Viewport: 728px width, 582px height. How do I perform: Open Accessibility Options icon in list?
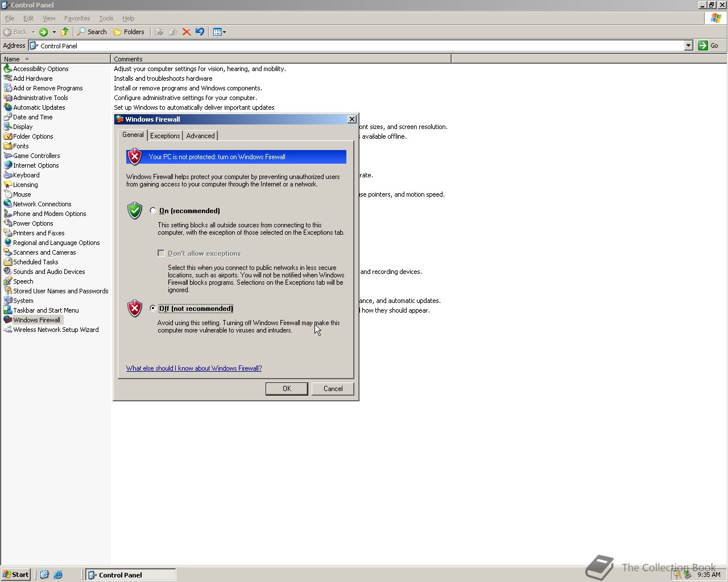pyautogui.click(x=8, y=69)
